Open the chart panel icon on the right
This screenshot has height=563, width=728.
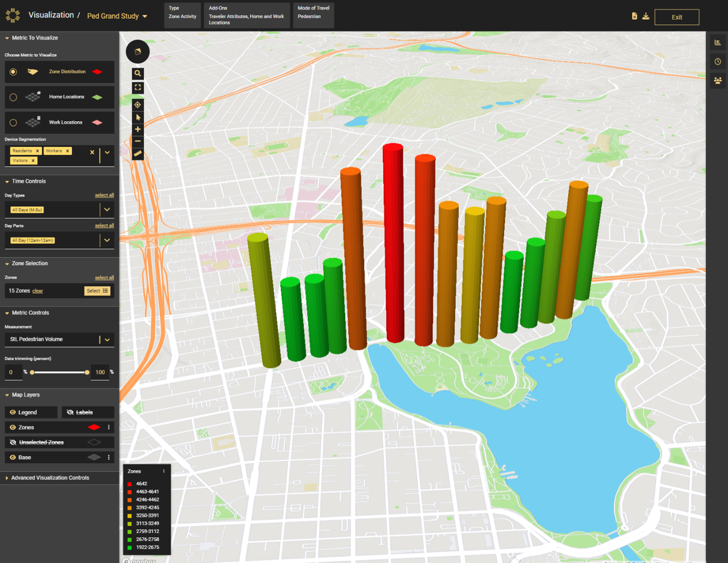pos(718,42)
